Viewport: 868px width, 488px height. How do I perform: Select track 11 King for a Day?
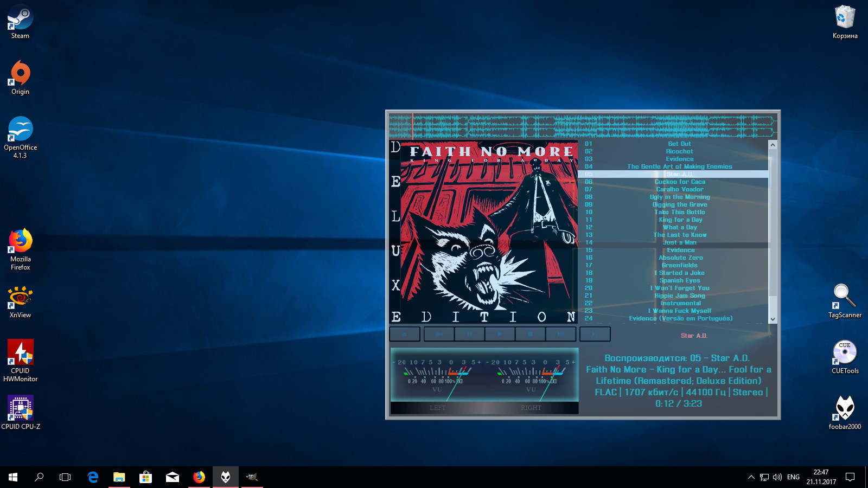680,220
